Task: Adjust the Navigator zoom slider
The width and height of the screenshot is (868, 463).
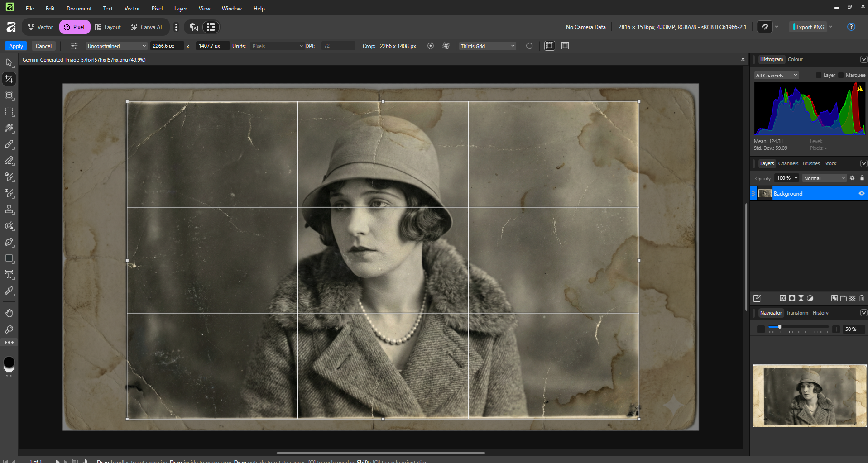Action: pos(779,327)
